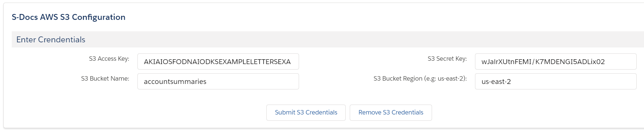The width and height of the screenshot is (644, 134).
Task: Focus the S3 Access Key input field
Action: coord(218,61)
